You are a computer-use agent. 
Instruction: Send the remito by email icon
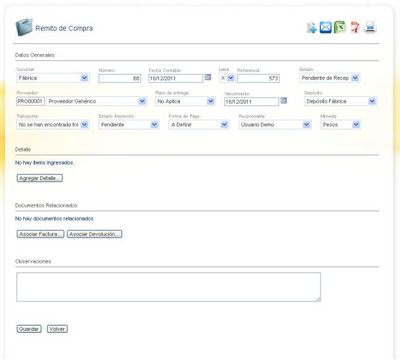click(x=326, y=27)
